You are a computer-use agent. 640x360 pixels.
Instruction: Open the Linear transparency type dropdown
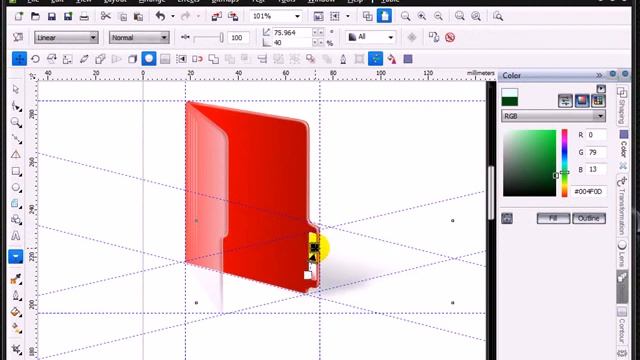93,38
